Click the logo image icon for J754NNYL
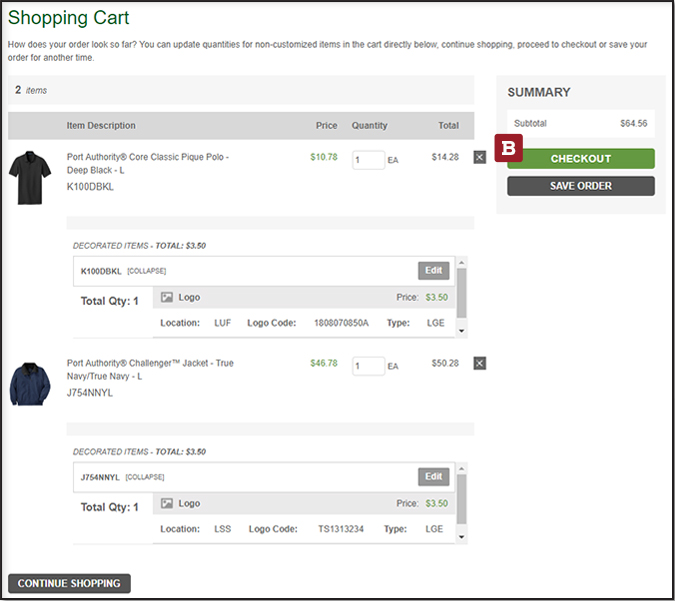675x601 pixels. (x=167, y=503)
